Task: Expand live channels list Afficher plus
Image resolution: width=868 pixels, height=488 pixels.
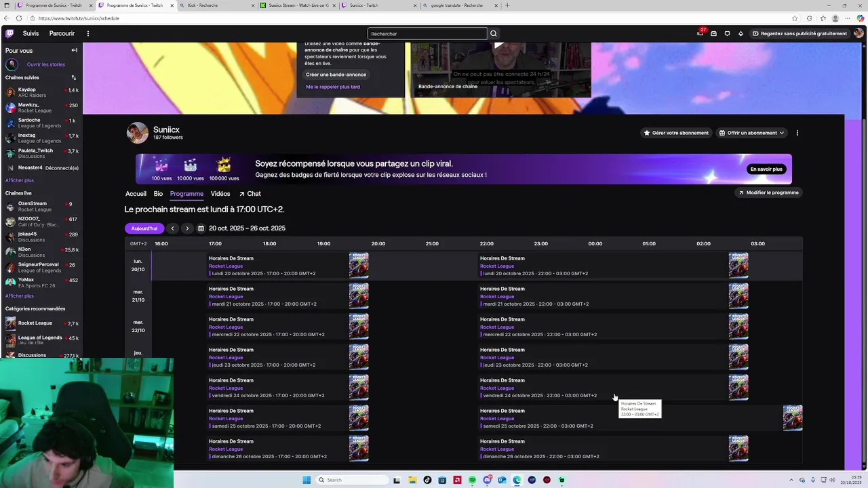Action: coord(20,296)
